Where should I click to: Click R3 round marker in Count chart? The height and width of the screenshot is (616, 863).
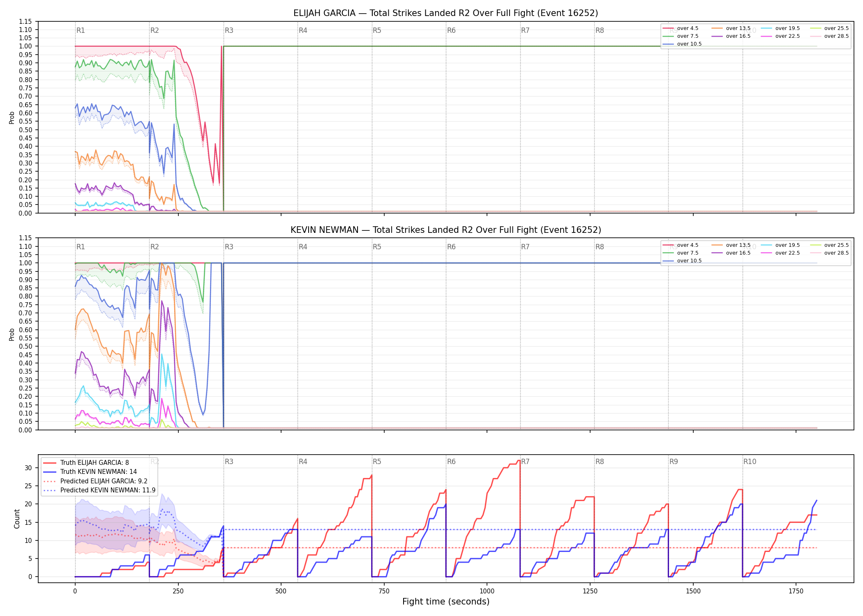click(x=229, y=462)
